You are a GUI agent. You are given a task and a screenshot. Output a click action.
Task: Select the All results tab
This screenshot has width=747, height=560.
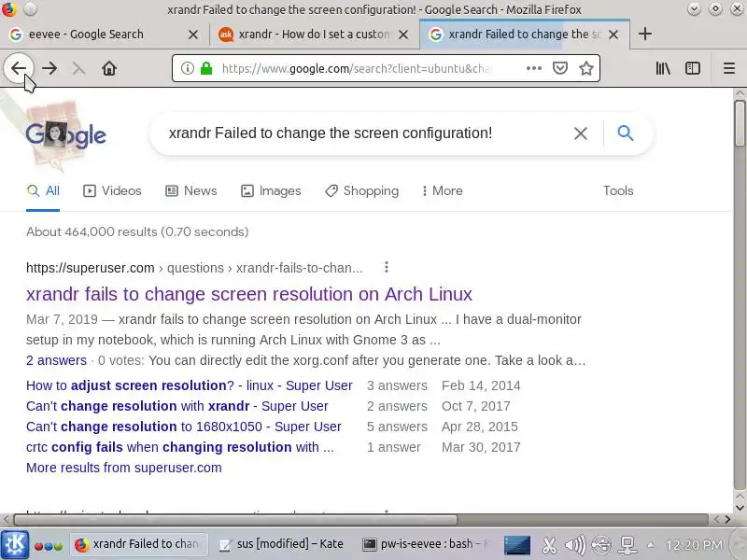pos(43,191)
